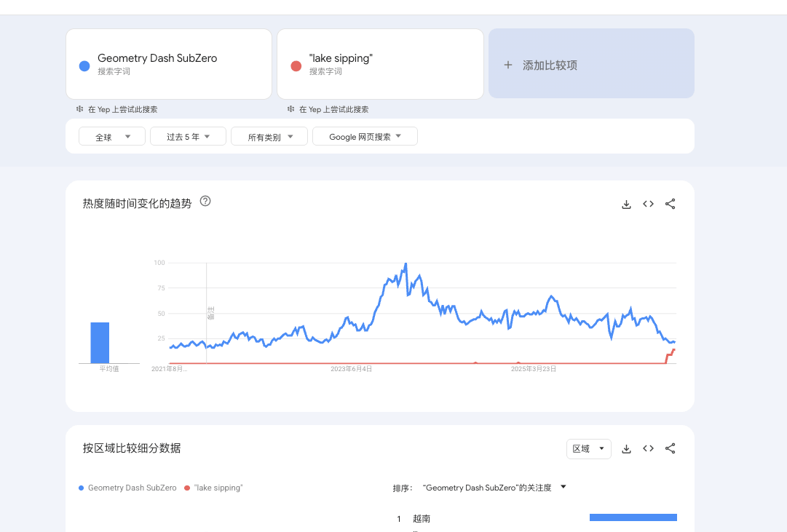Viewport: 787px width, 532px height.
Task: Click the 2025年3月23日 axis label
Action: [x=534, y=369]
